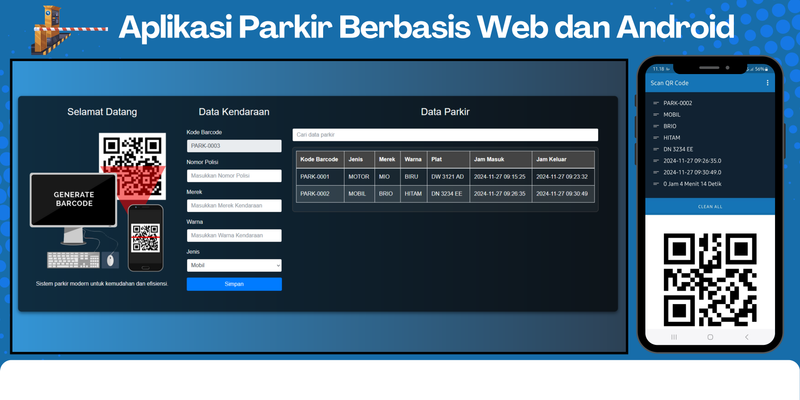This screenshot has width=800, height=400.
Task: Tap the phone home navigation icon
Action: coord(710,337)
